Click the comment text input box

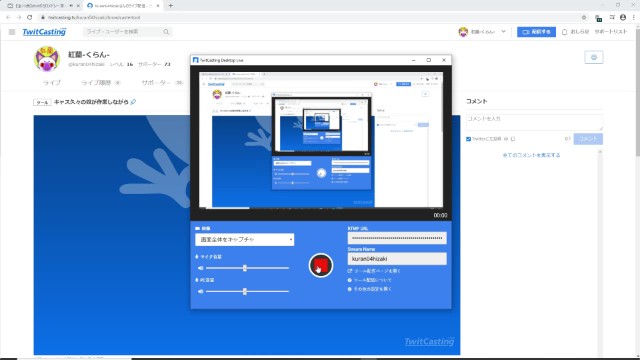pyautogui.click(x=534, y=122)
